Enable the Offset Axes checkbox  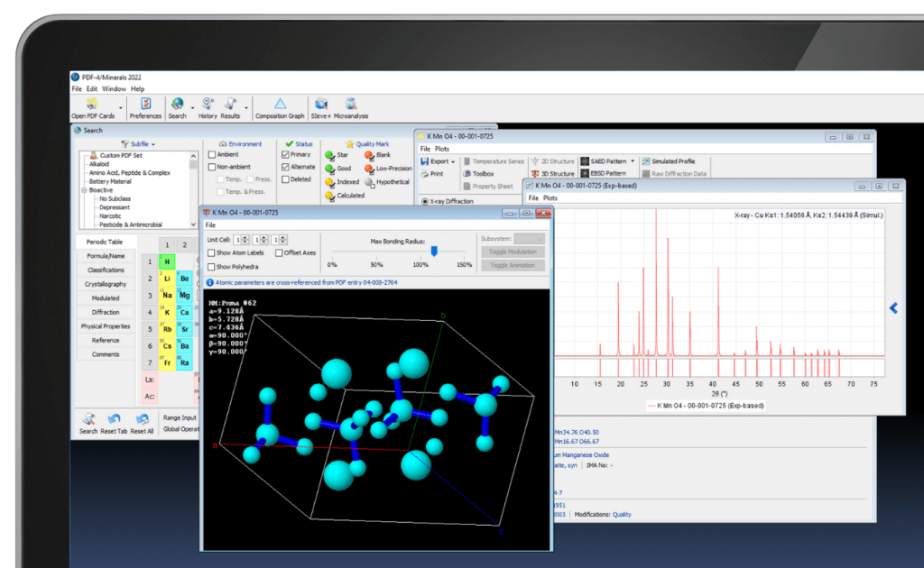coord(279,253)
